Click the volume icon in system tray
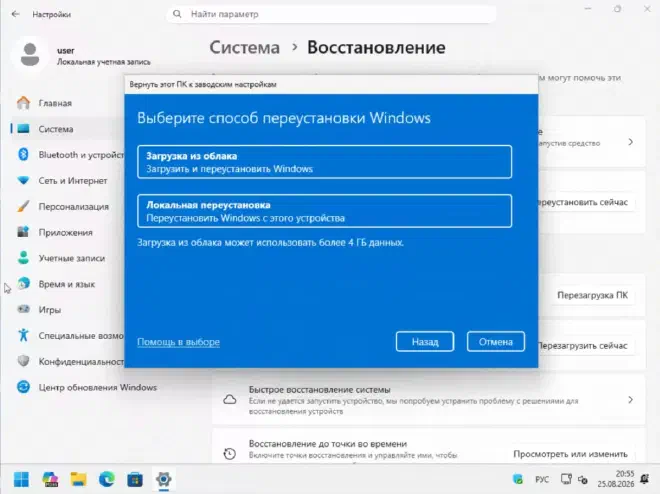 point(583,479)
